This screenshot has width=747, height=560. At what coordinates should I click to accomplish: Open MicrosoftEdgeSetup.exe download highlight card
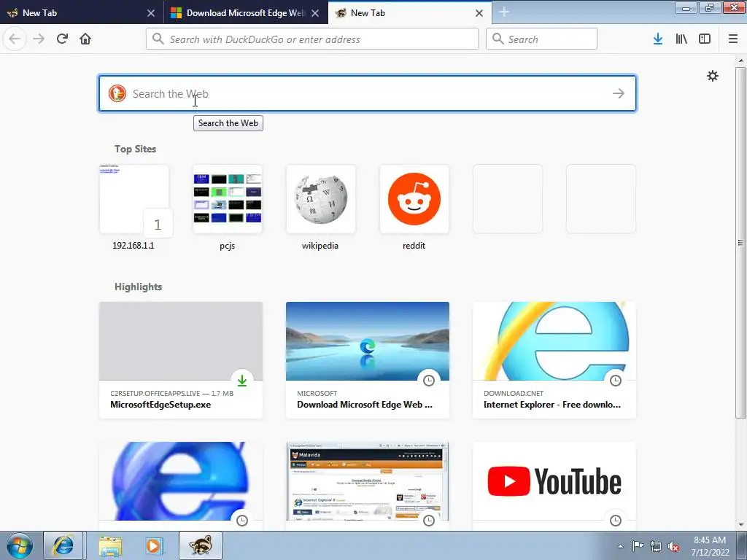point(181,360)
